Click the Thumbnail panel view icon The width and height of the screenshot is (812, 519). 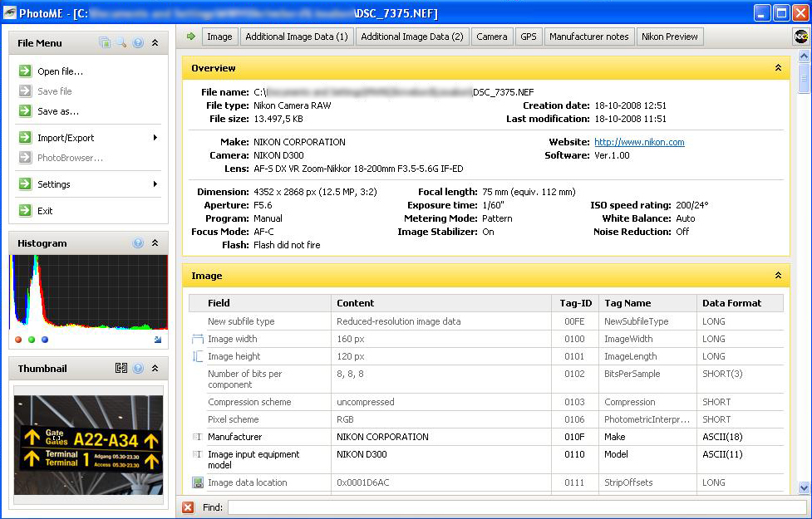[121, 369]
